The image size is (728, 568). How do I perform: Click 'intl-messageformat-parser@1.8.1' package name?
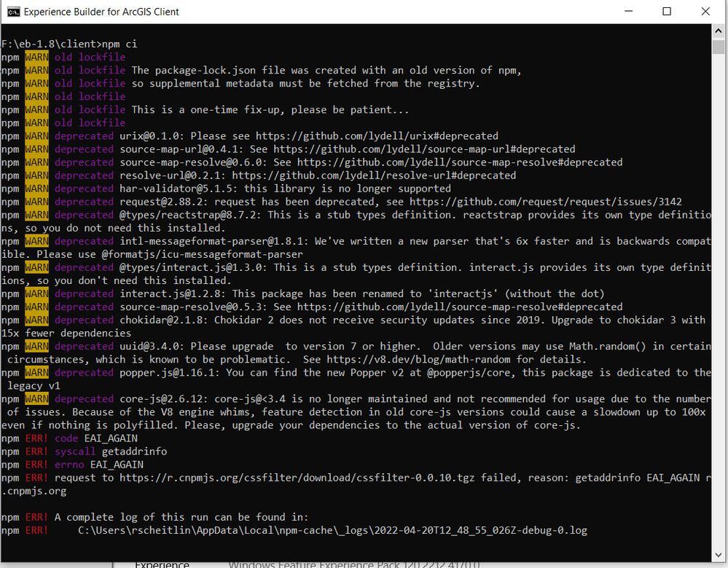coord(214,241)
